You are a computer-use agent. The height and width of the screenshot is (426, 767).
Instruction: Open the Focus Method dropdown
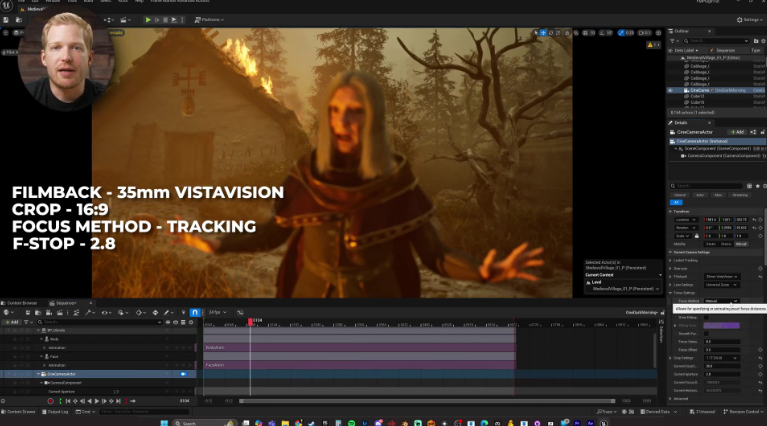point(722,301)
